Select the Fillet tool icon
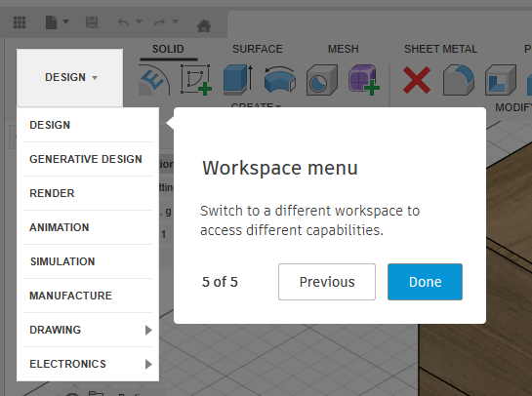Viewport: 532px width, 396px height. pos(459,80)
